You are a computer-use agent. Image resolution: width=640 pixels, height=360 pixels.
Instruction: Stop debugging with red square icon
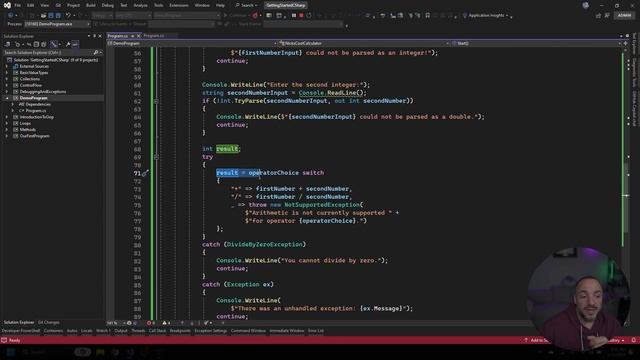[301, 16]
